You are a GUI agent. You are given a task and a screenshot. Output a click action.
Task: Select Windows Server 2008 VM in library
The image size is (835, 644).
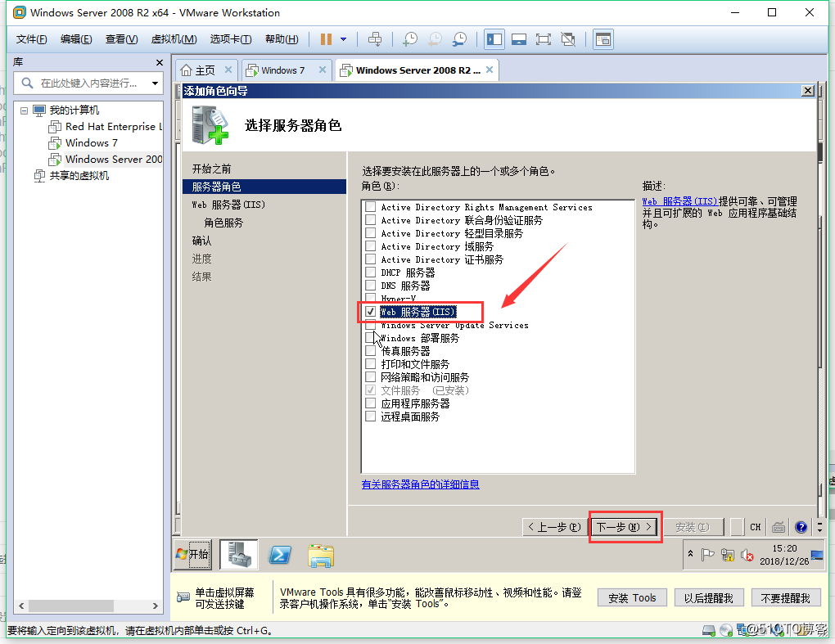point(106,159)
